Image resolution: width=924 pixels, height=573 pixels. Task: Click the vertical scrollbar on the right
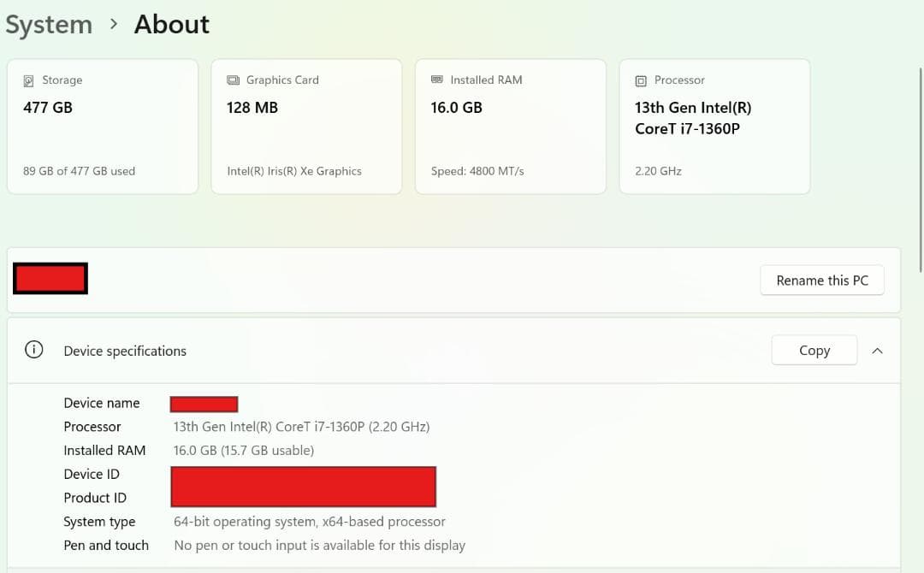[x=920, y=171]
